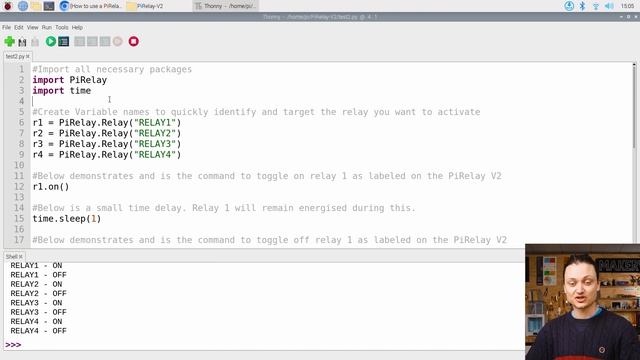Image resolution: width=640 pixels, height=360 pixels.
Task: Click the '#Import all necessary packages' comment
Action: [x=112, y=69]
